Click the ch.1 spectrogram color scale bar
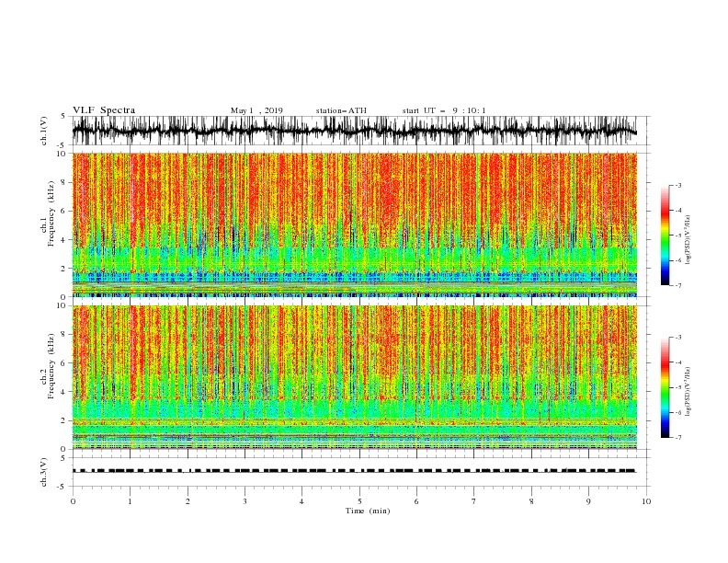This screenshot has width=728, height=563. coord(665,235)
